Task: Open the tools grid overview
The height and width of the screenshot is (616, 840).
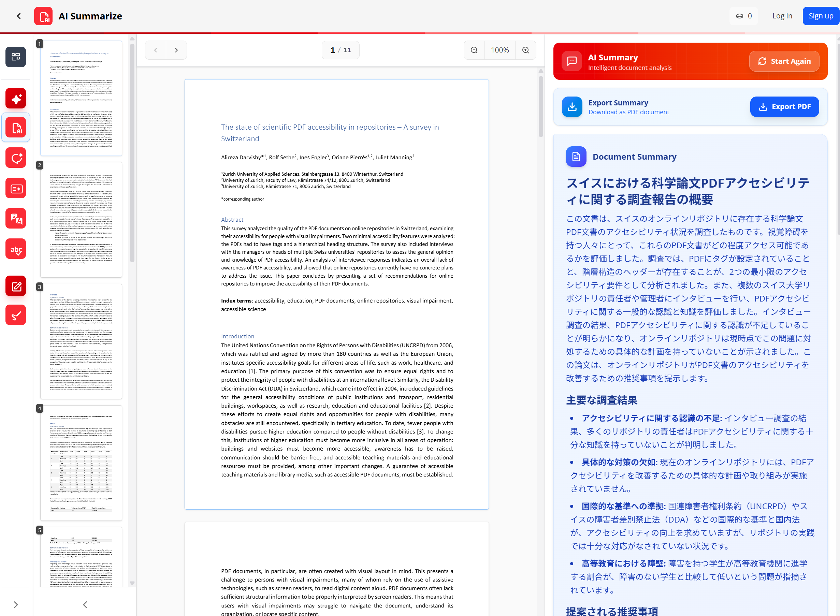Action: (15, 57)
